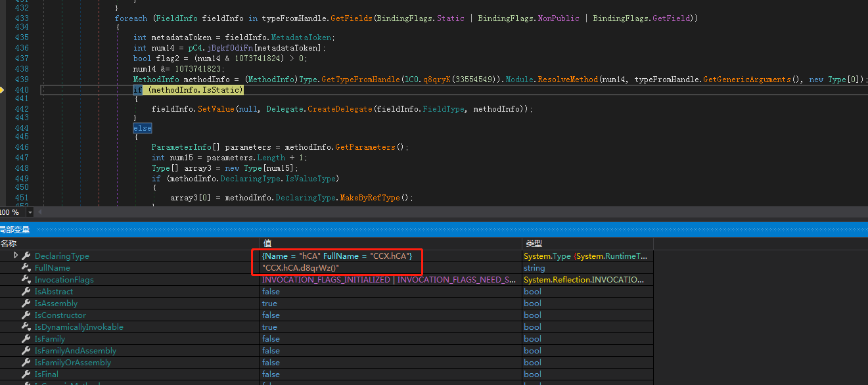Click value {Name = "hCA" FullName = "CCX.hCA"}

336,256
